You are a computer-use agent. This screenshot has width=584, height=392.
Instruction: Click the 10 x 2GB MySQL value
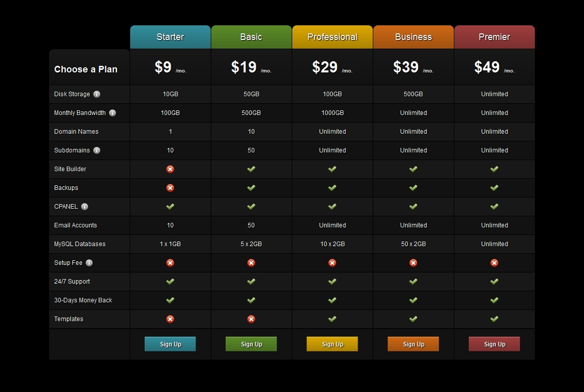332,244
